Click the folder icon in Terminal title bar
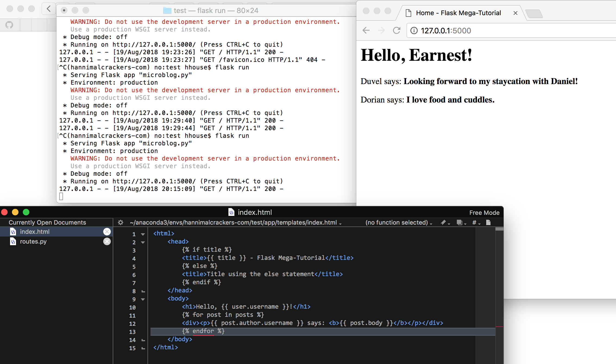Screen dimensions: 616x364 point(167,11)
